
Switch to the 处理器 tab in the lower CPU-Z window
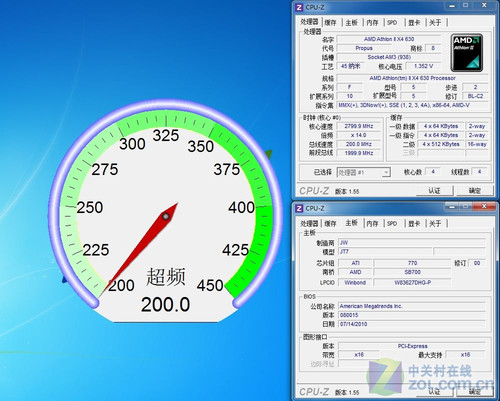(x=309, y=224)
